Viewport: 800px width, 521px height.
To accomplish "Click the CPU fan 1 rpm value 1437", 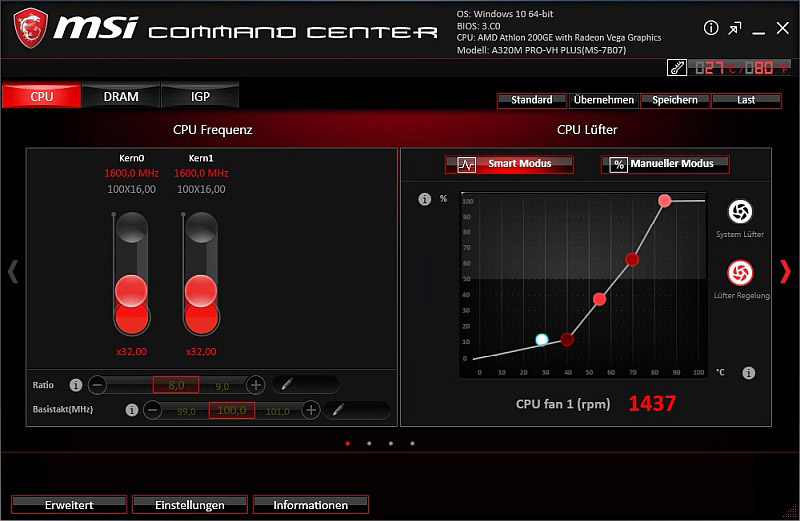I will pyautogui.click(x=652, y=404).
